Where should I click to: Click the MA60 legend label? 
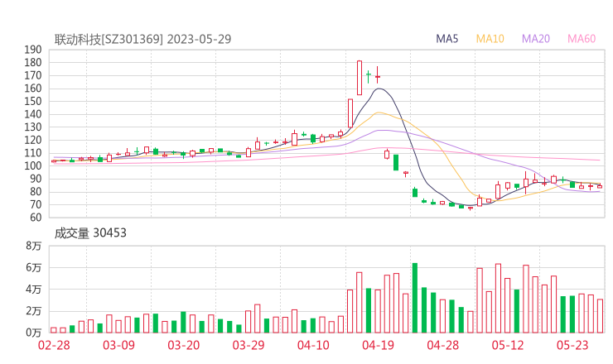pos(582,39)
